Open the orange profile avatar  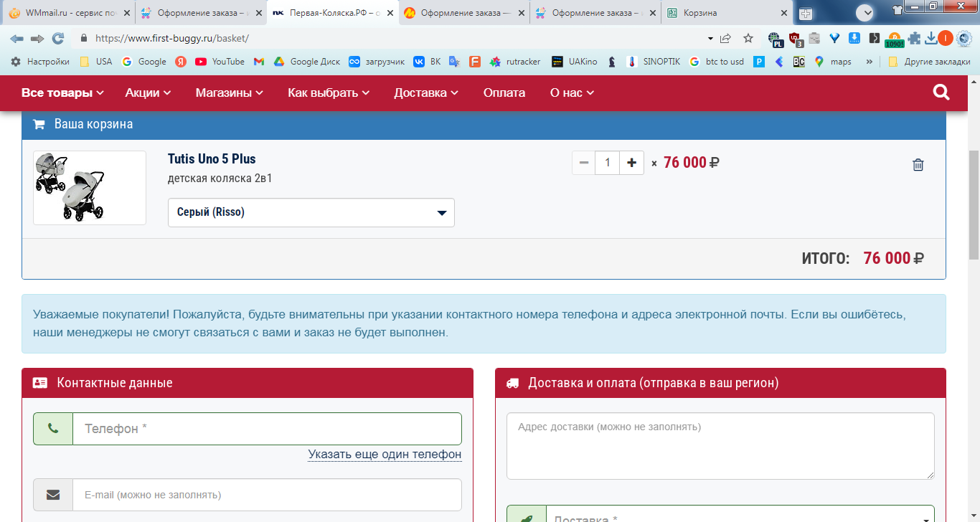pyautogui.click(x=946, y=38)
